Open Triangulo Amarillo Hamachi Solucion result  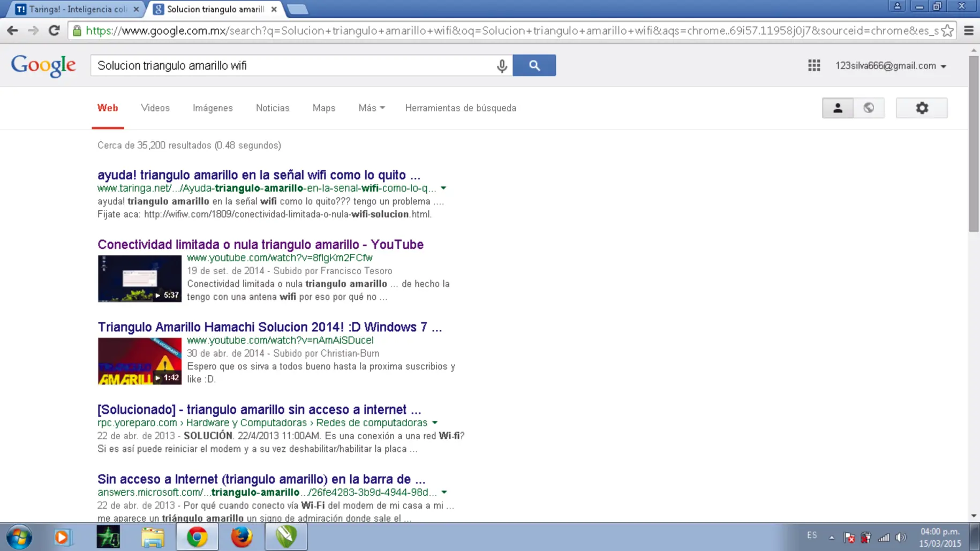click(269, 327)
